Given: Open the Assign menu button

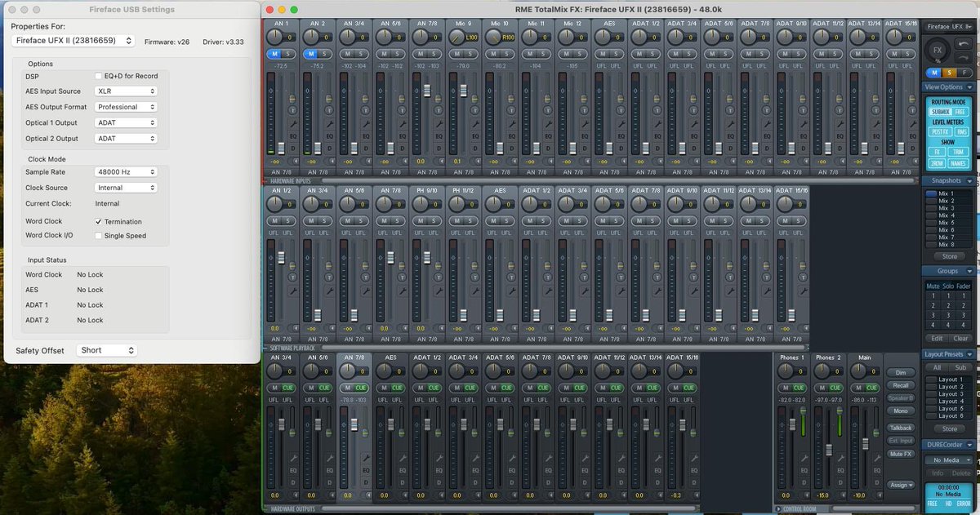Looking at the screenshot, I should click(901, 485).
